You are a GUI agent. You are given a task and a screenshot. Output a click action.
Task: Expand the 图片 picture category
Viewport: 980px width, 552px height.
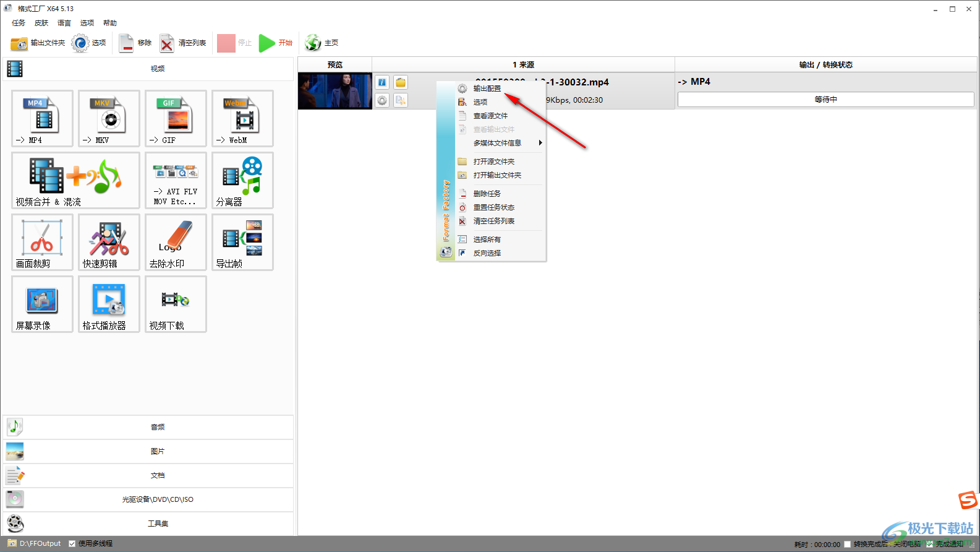148,451
